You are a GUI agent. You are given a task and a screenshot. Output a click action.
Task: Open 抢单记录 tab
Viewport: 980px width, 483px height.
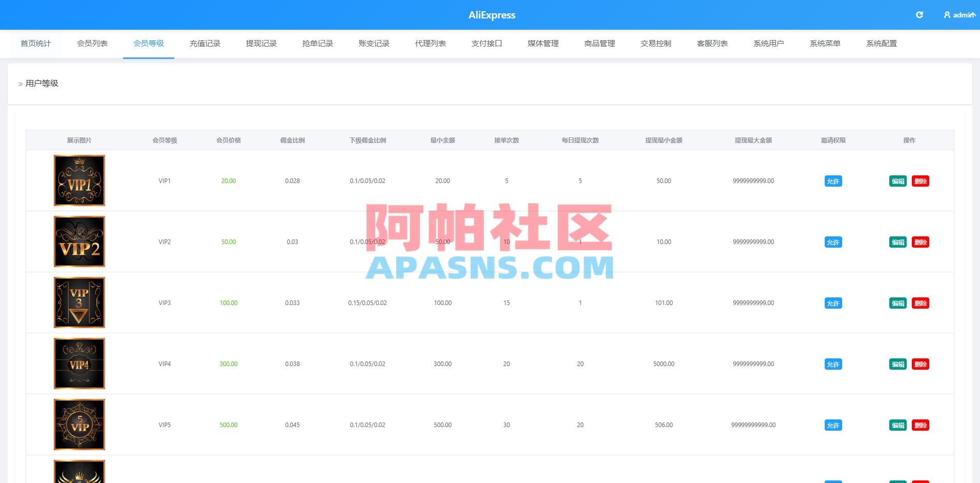pyautogui.click(x=318, y=44)
